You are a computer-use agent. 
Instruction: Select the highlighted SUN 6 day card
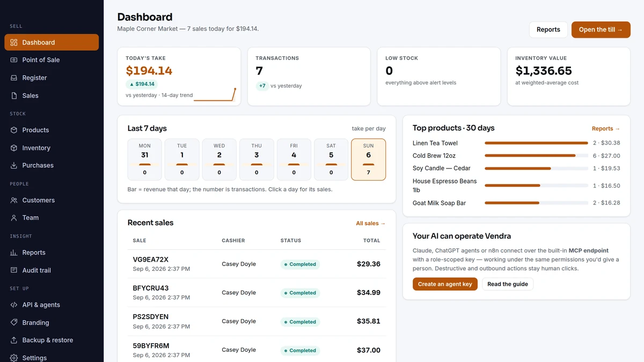(x=368, y=159)
